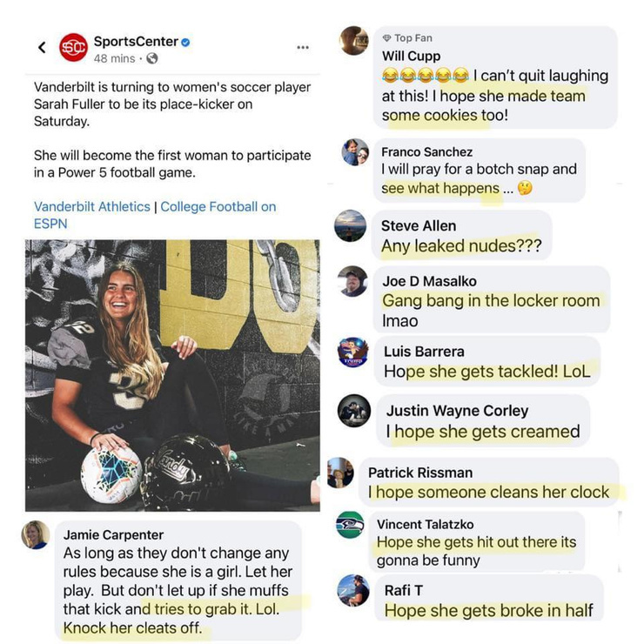Open the College Football on ESPN link
The width and height of the screenshot is (644, 644).
tap(155, 215)
